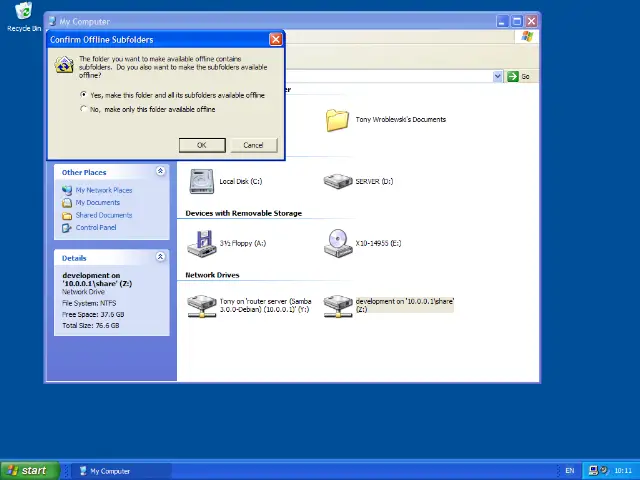Open My Documents link in Other Places
Viewport: 640px width, 480px height.
[x=98, y=203]
